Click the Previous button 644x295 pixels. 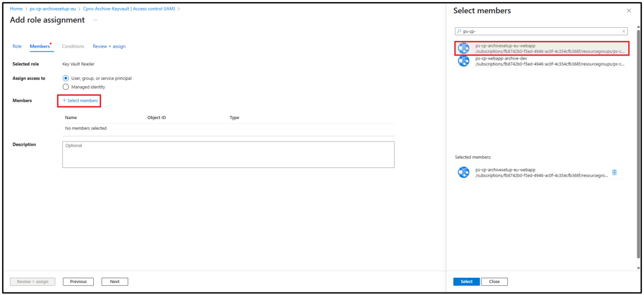click(78, 282)
